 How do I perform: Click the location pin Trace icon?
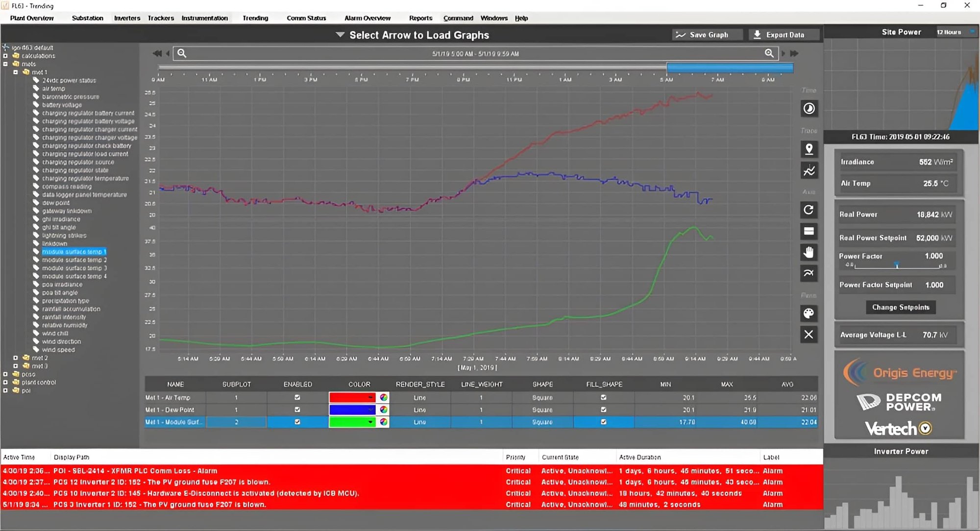click(x=809, y=149)
